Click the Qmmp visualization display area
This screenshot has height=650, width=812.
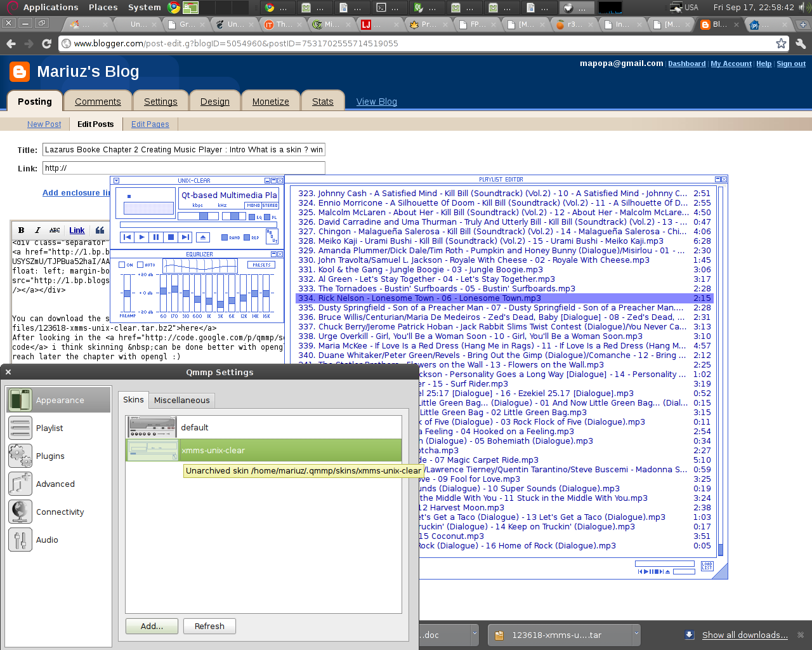tap(148, 208)
